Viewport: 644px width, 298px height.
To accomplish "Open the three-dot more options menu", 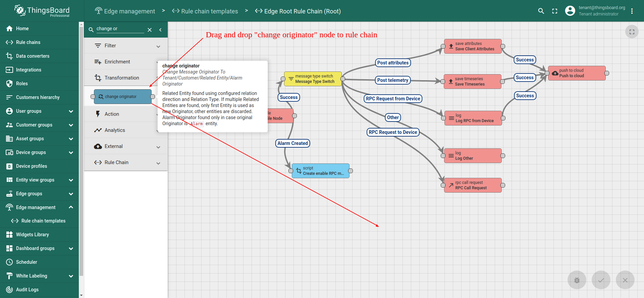I will [632, 11].
